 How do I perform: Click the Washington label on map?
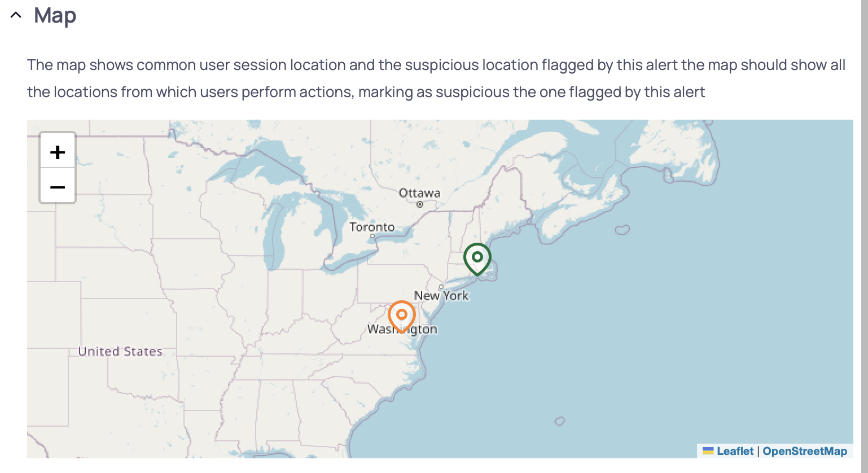click(x=402, y=329)
